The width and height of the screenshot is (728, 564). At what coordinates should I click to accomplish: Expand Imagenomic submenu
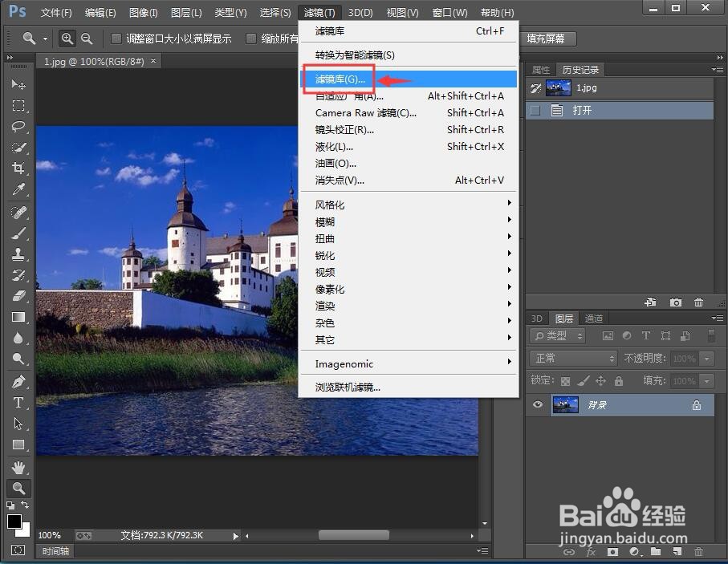pos(409,364)
